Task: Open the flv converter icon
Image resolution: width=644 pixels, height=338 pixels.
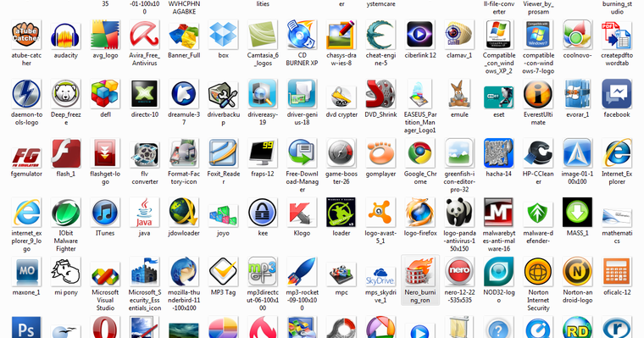Action: [145, 155]
